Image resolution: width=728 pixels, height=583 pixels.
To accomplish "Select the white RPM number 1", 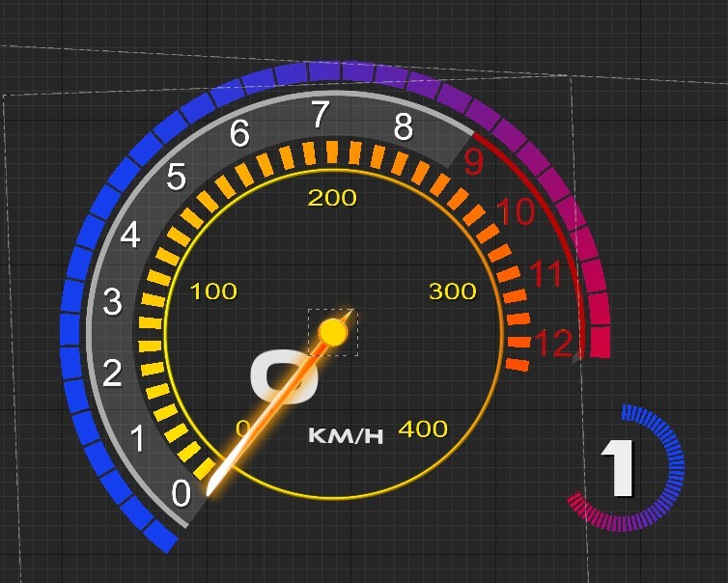I will [137, 438].
